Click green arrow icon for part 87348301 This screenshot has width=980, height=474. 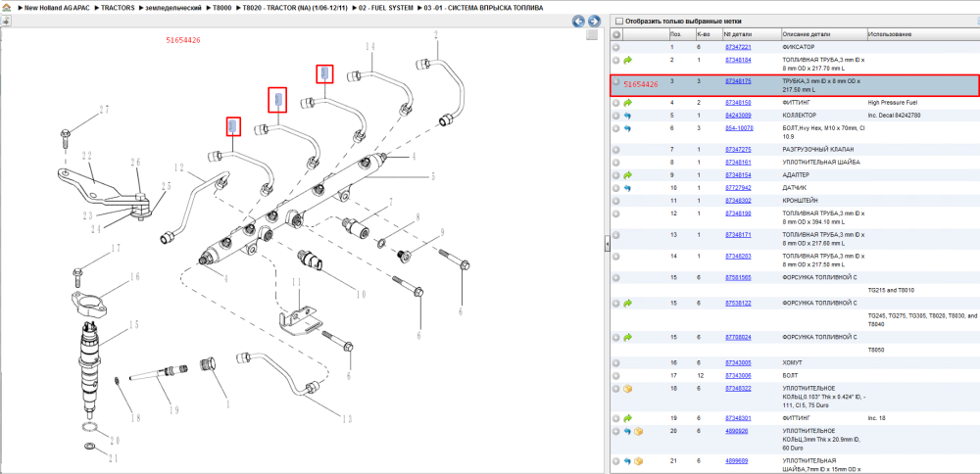pyautogui.click(x=628, y=418)
